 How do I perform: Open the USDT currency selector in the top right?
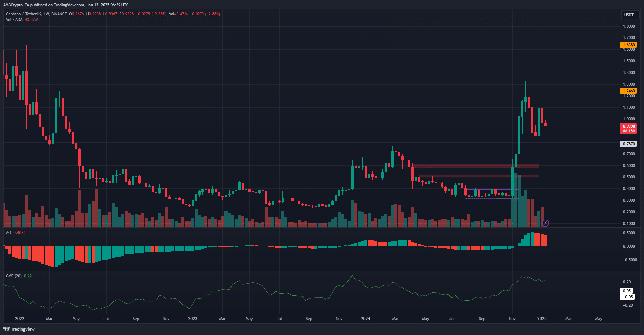[630, 15]
